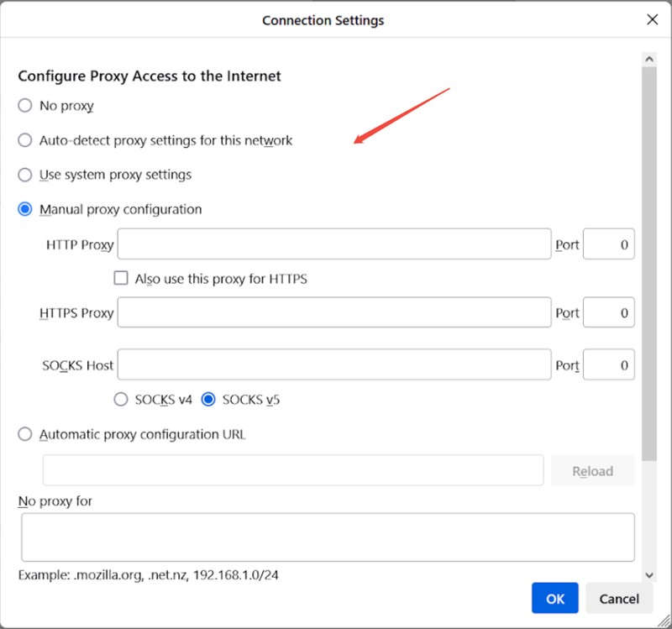Enable Manual proxy configuration
This screenshot has width=672, height=629.
coord(25,209)
